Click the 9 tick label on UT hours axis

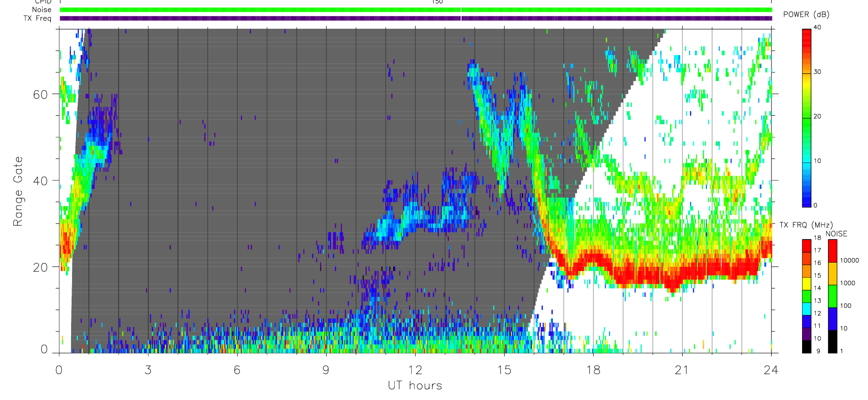point(326,370)
